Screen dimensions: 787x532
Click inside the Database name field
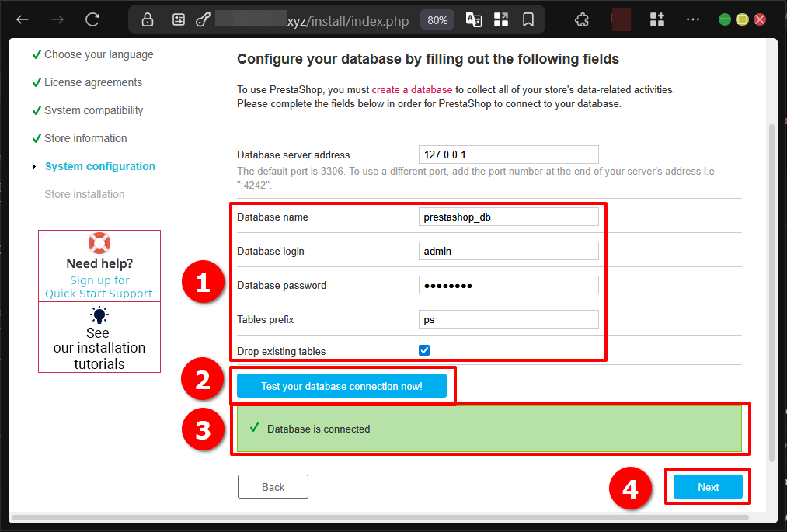(508, 217)
